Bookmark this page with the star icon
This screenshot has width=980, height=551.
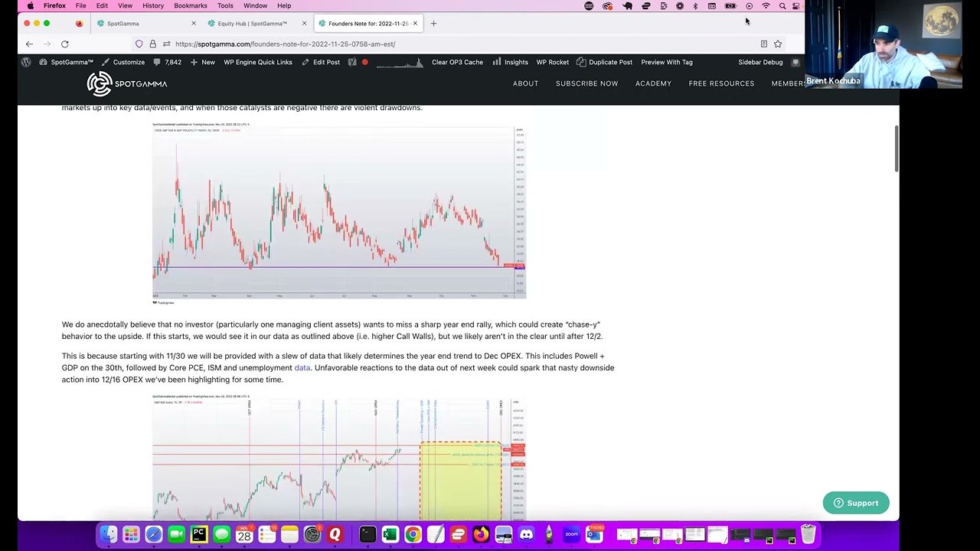(x=778, y=44)
